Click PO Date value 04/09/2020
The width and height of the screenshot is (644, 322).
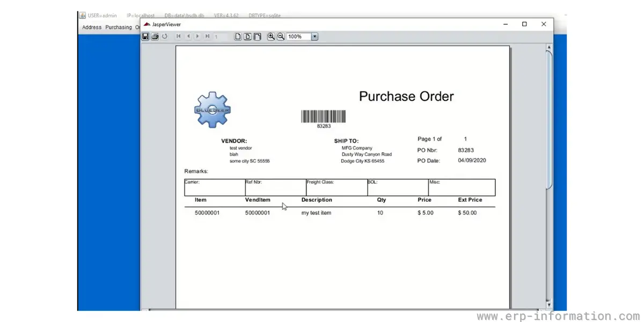[x=472, y=160]
